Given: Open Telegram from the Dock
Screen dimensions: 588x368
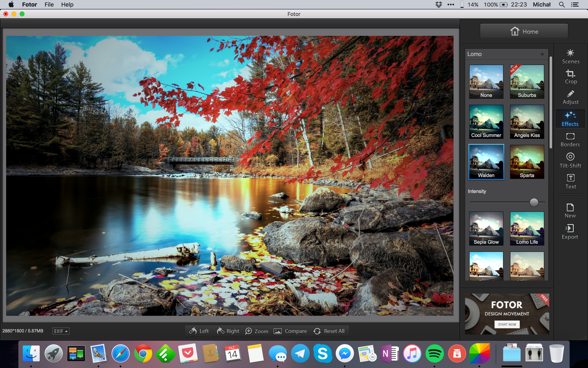Looking at the screenshot, I should [x=300, y=354].
